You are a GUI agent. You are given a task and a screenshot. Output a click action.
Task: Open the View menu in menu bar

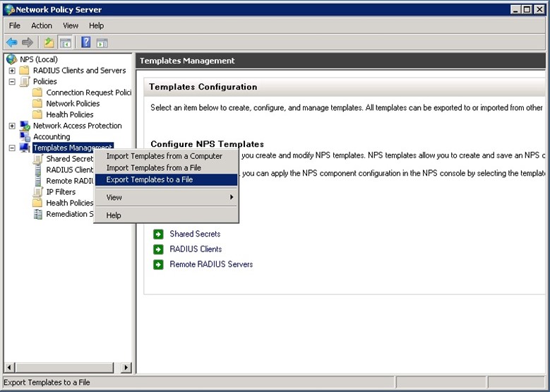click(x=71, y=25)
